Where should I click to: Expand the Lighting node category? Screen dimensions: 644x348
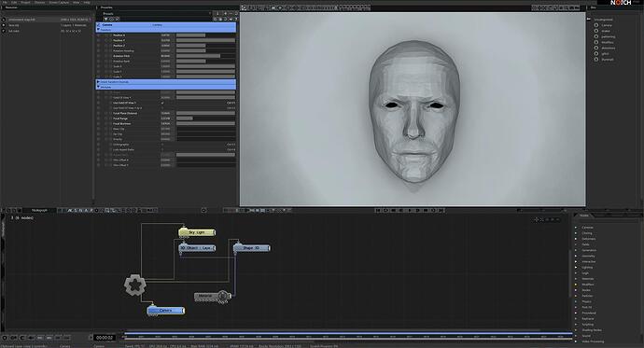point(576,267)
